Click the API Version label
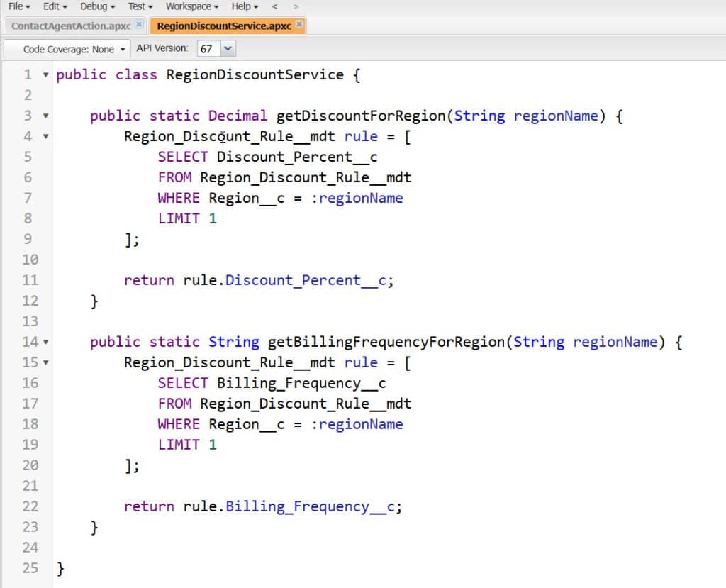726x588 pixels. 162,48
